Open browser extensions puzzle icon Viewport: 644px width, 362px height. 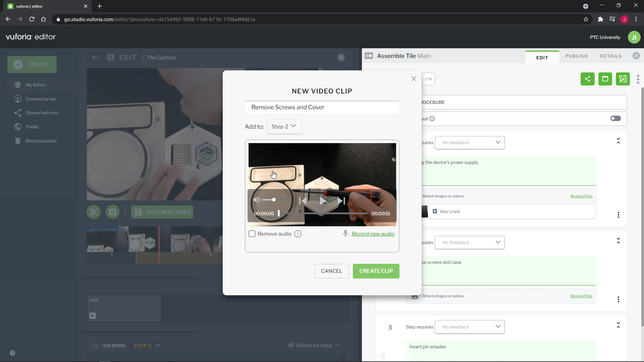[600, 19]
